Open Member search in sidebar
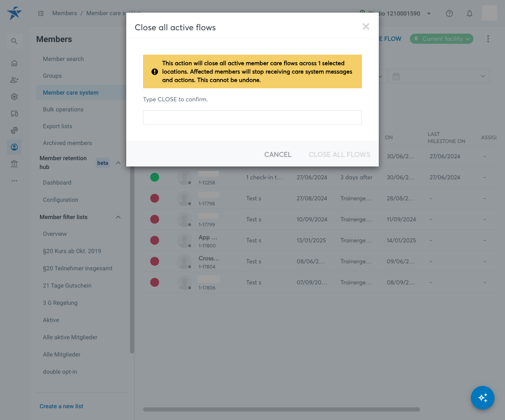Screen dimensions: 505x420 tap(63, 59)
